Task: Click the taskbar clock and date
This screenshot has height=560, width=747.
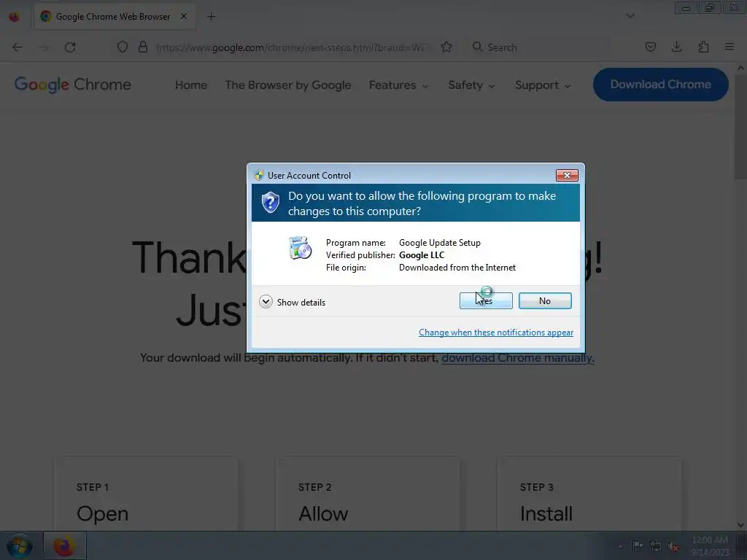Action: click(x=709, y=545)
